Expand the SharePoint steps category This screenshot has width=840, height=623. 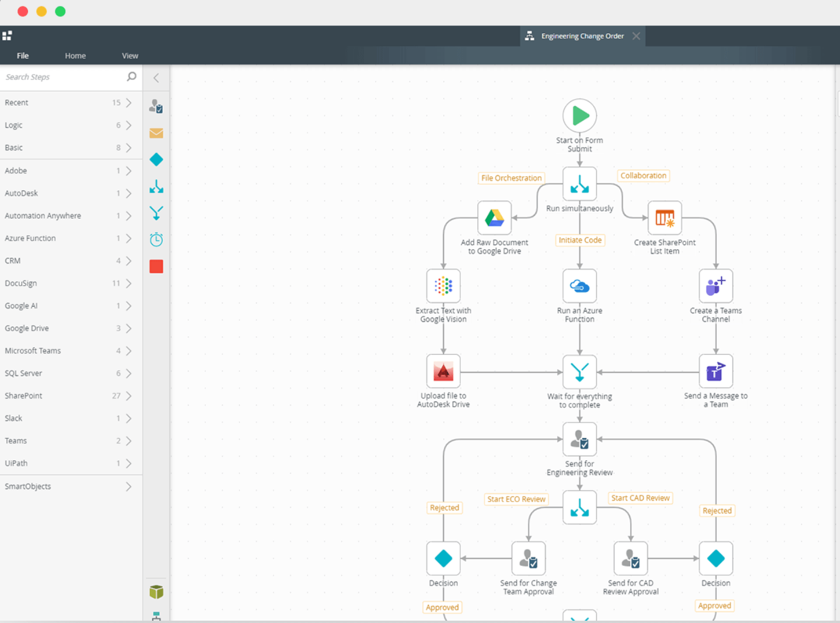pyautogui.click(x=67, y=395)
